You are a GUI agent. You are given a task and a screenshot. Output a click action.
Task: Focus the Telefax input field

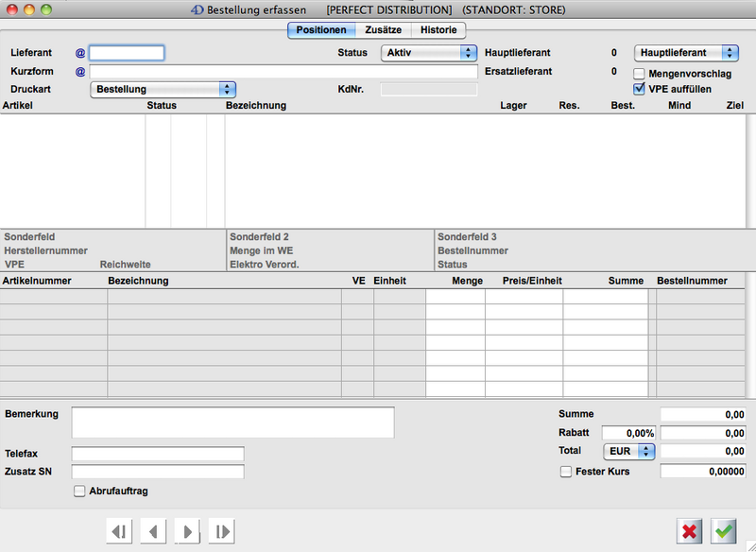point(158,454)
